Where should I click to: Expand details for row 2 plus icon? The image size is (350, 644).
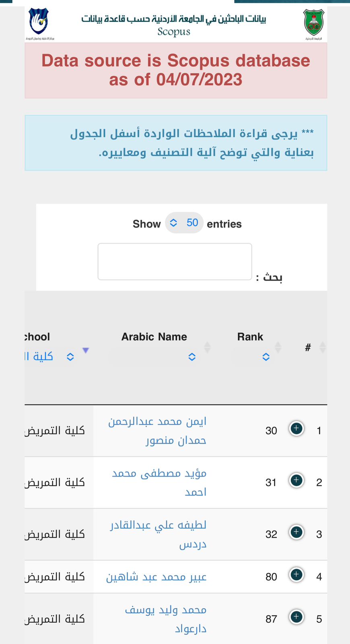tap(296, 480)
